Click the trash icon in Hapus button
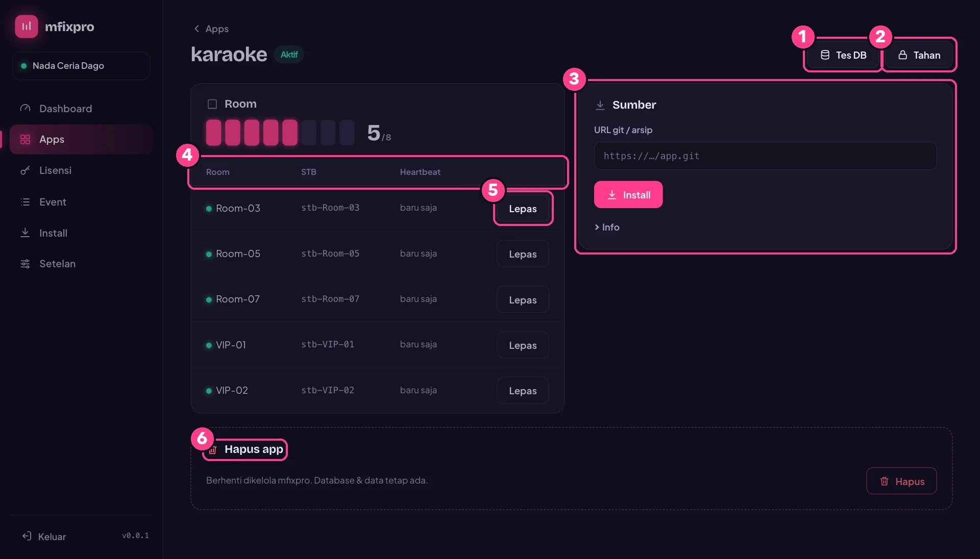980x559 pixels. point(884,481)
